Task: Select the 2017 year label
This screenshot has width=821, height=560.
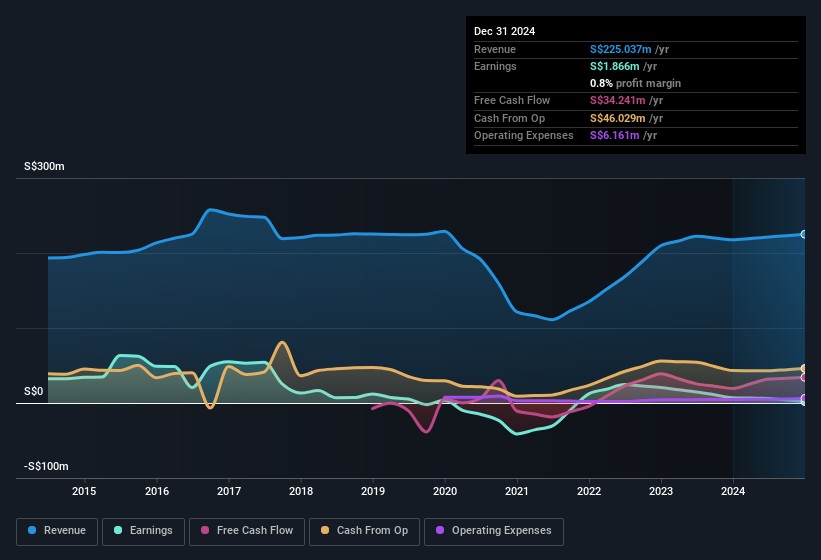Action: coord(229,491)
